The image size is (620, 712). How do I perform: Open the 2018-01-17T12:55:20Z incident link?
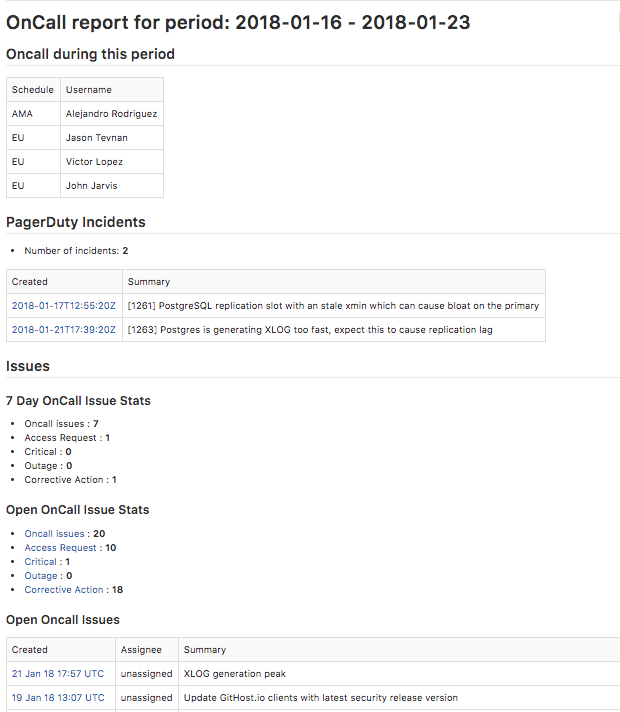(x=64, y=306)
